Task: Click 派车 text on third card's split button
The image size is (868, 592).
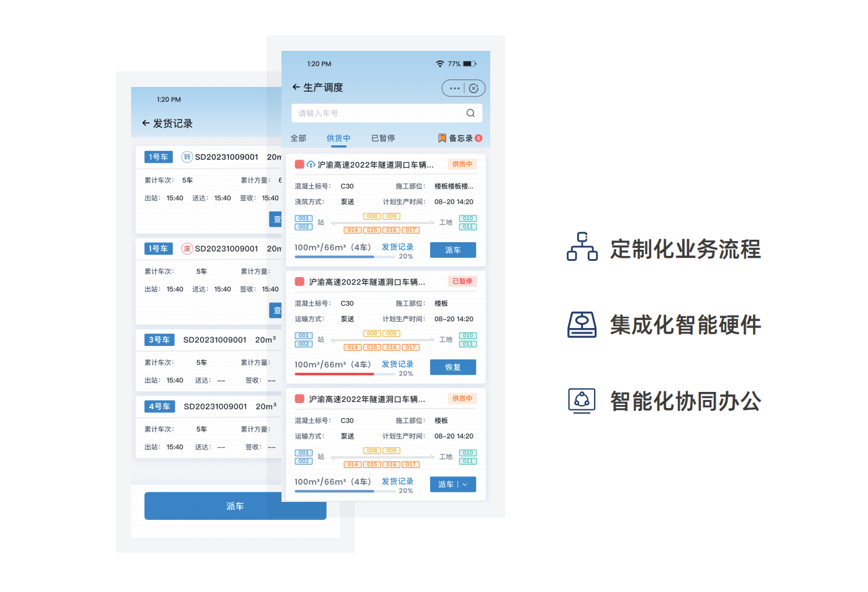Action: tap(445, 485)
